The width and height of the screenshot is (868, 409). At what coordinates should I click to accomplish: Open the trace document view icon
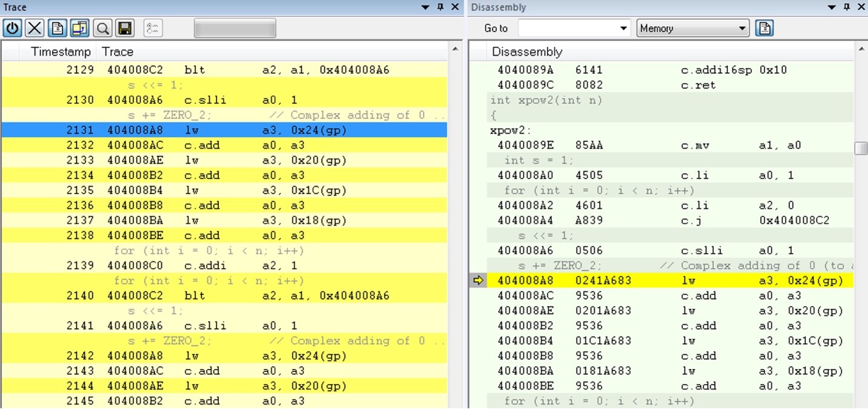(56, 27)
